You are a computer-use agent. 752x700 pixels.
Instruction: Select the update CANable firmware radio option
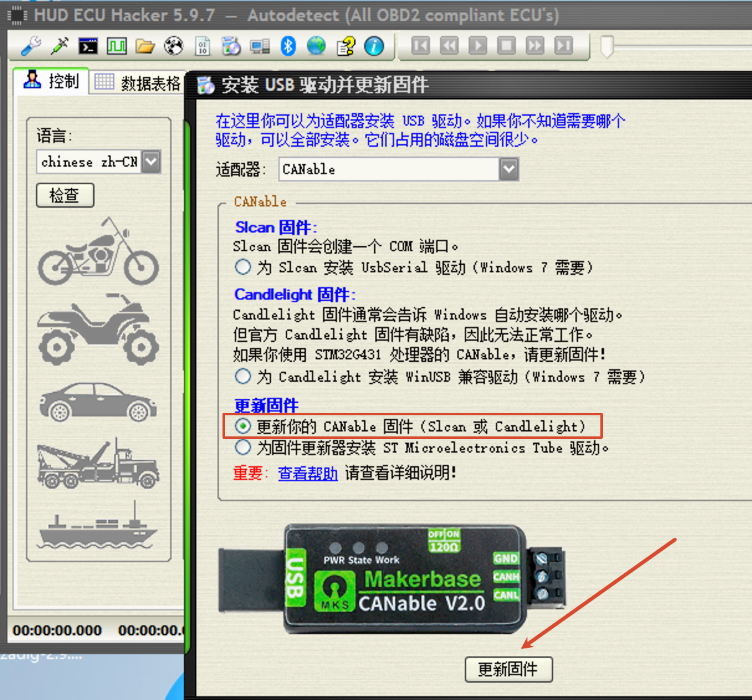pyautogui.click(x=243, y=426)
